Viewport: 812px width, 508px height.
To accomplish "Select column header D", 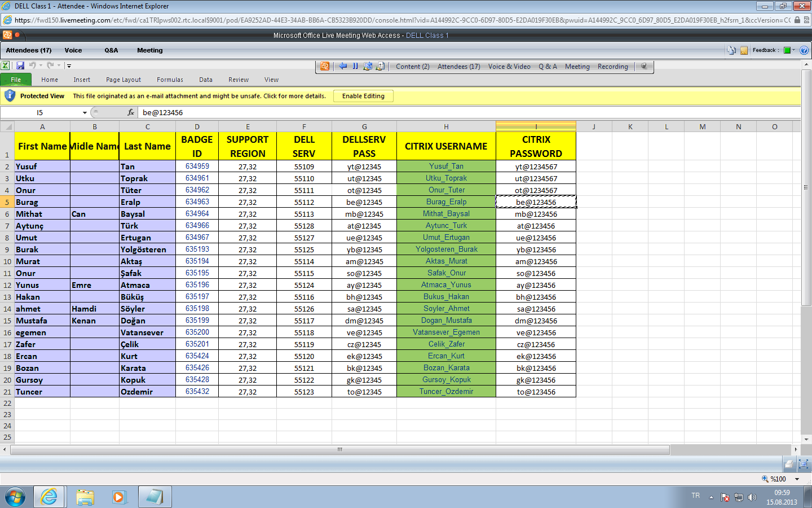I will point(197,126).
